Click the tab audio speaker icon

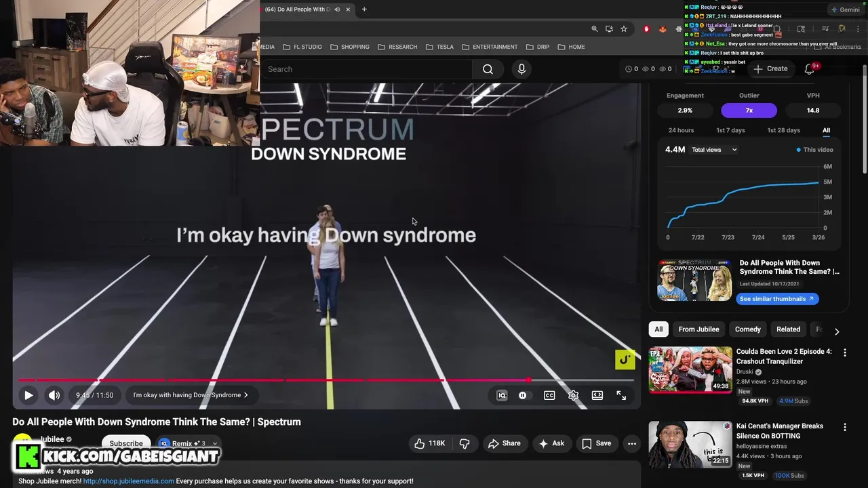tap(337, 9)
